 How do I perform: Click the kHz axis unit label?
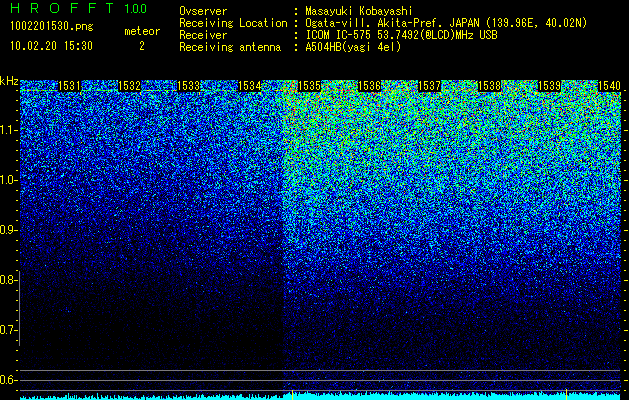coord(9,82)
